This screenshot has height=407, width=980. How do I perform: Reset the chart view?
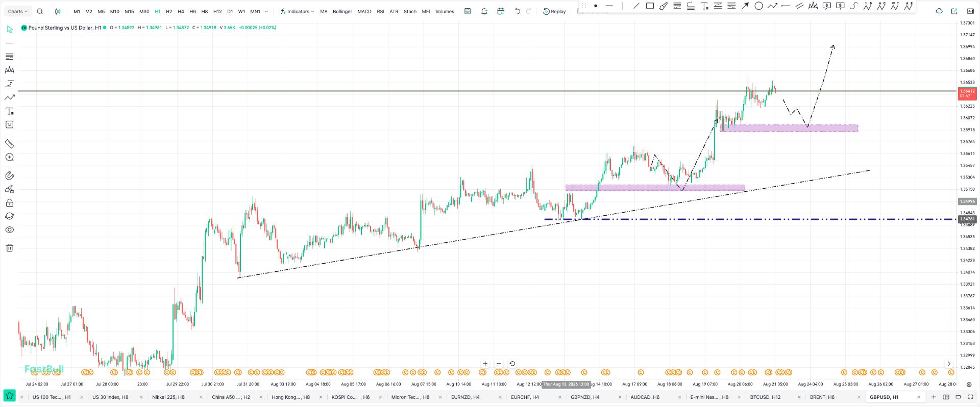pyautogui.click(x=512, y=364)
